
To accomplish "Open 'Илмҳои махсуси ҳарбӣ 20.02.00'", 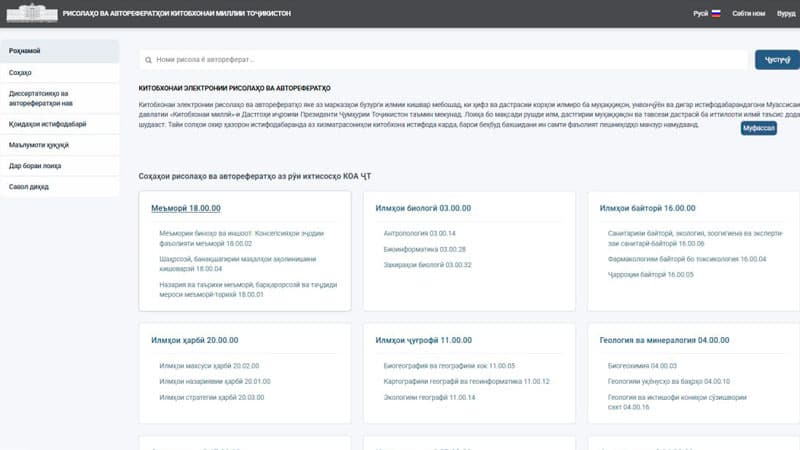I will click(209, 366).
